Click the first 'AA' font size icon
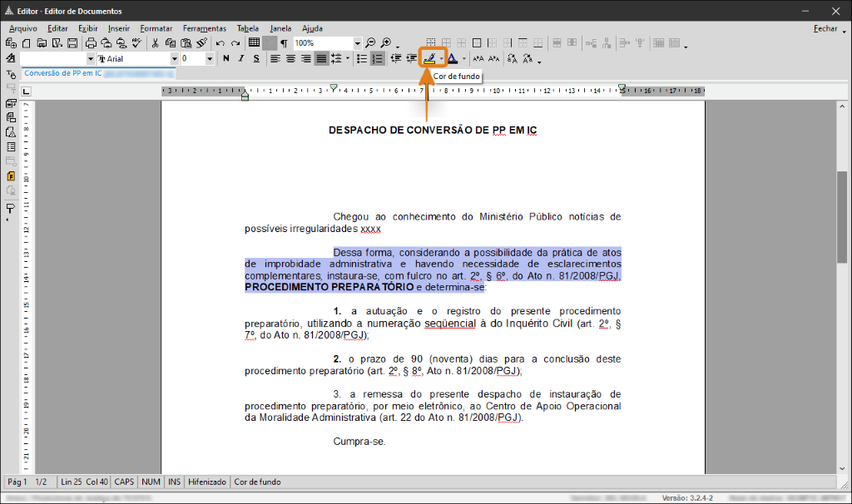Screen dimensions: 852x504 pyautogui.click(x=478, y=59)
